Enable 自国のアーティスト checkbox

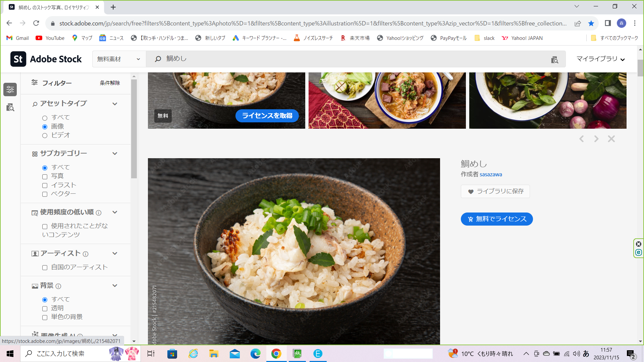45,267
